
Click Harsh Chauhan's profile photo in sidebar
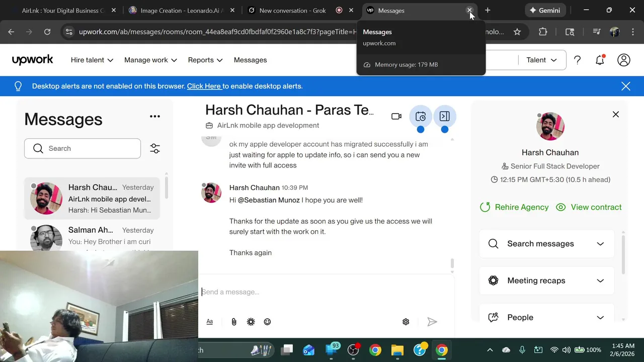click(x=550, y=126)
